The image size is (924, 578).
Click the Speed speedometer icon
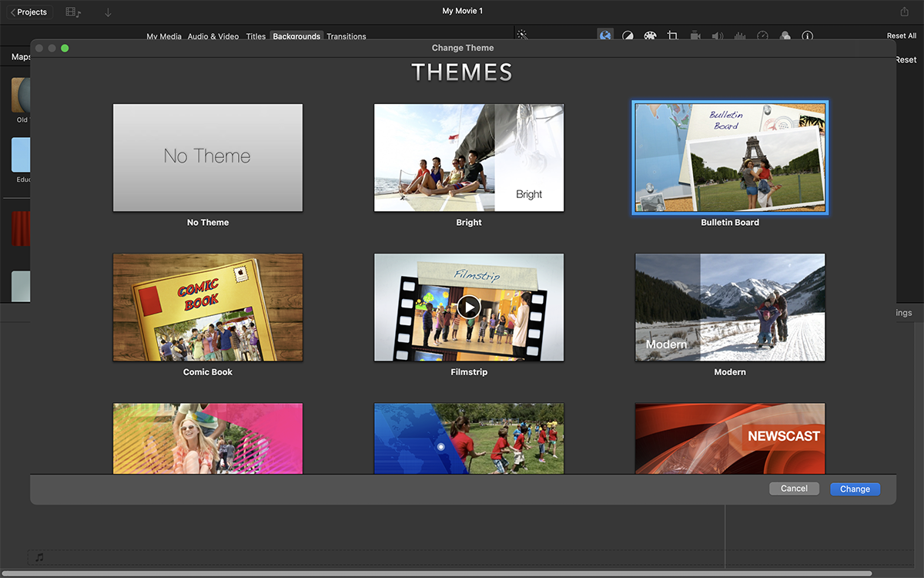pyautogui.click(x=762, y=35)
